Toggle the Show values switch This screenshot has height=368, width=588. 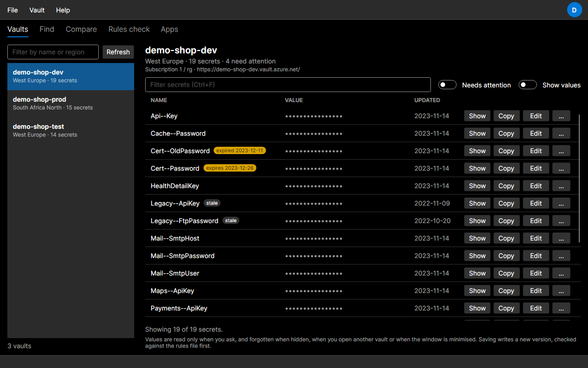pos(527,85)
